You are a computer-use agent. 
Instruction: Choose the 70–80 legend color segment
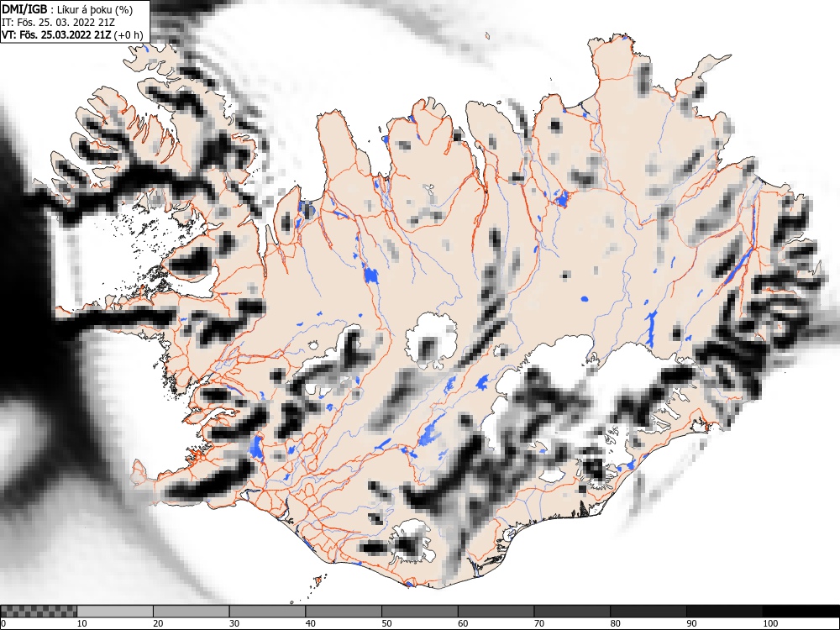571,612
